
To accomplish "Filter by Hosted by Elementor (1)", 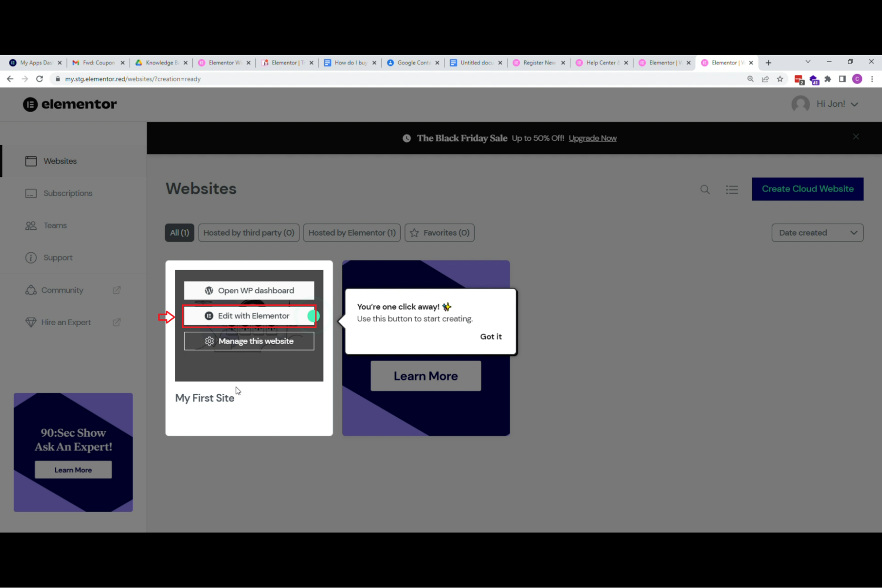I will tap(352, 232).
